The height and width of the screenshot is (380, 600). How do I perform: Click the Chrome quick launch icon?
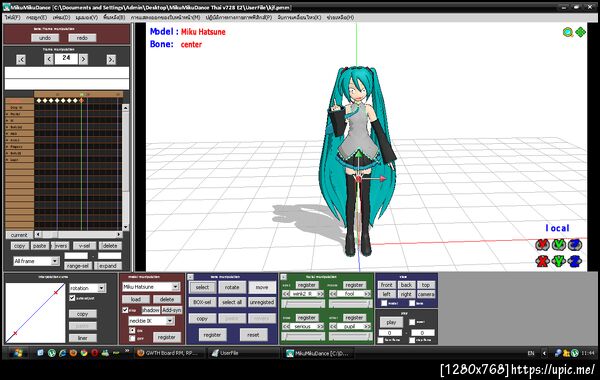coord(84,353)
